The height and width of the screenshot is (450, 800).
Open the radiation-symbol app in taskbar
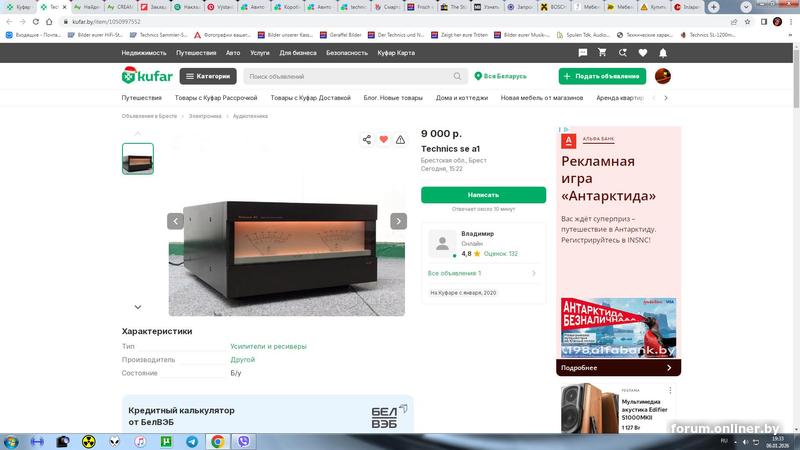pos(89,441)
